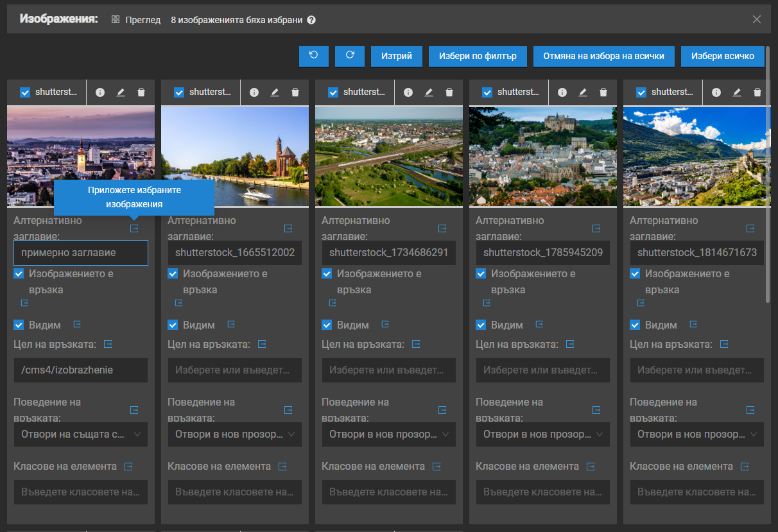Toggle 'Видим' checkbox in the second card
The height and width of the screenshot is (532, 778).
click(x=173, y=325)
